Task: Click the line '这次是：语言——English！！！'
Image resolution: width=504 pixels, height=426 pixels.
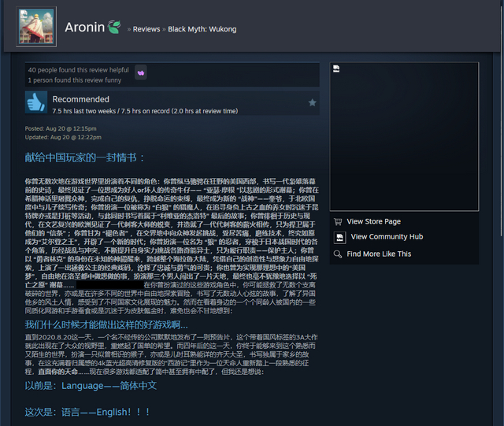Action: pyautogui.click(x=87, y=412)
